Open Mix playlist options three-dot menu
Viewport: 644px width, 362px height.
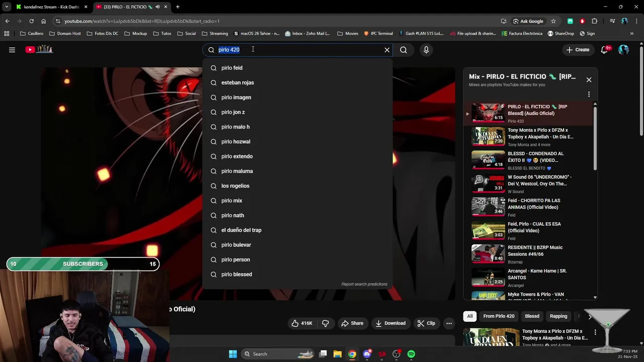point(589,94)
